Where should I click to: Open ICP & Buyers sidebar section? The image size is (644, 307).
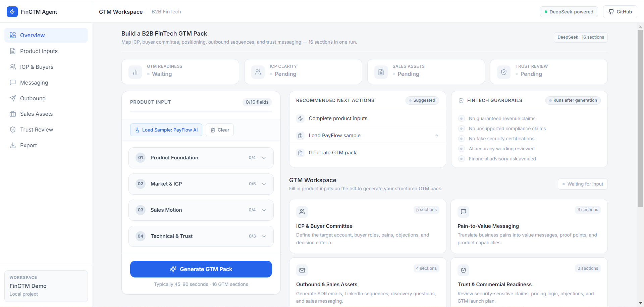[x=46, y=67]
